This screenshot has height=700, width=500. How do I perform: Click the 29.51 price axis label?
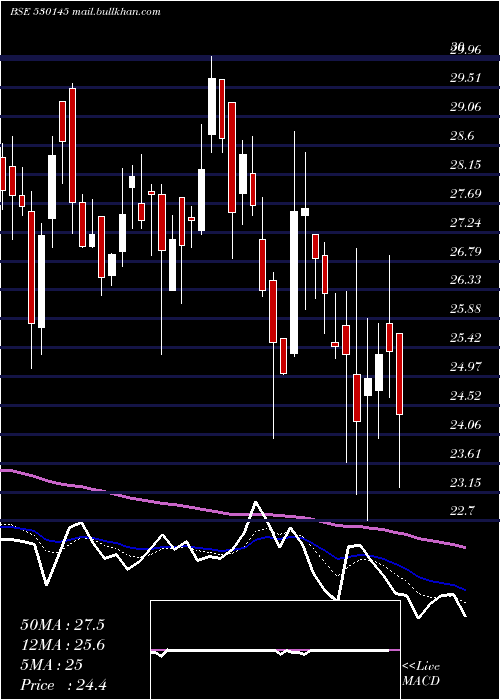click(466, 78)
